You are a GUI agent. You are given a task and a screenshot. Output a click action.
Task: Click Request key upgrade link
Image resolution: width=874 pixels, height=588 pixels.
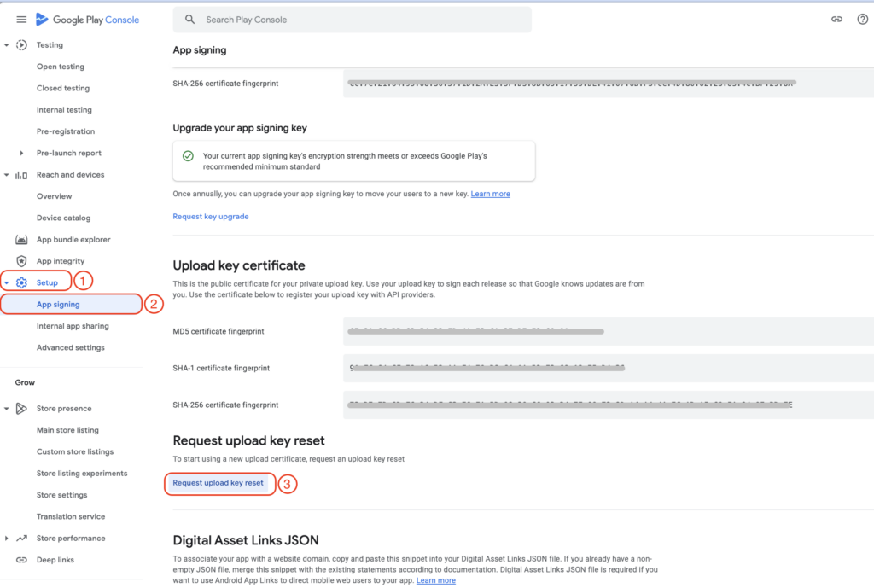pos(211,217)
